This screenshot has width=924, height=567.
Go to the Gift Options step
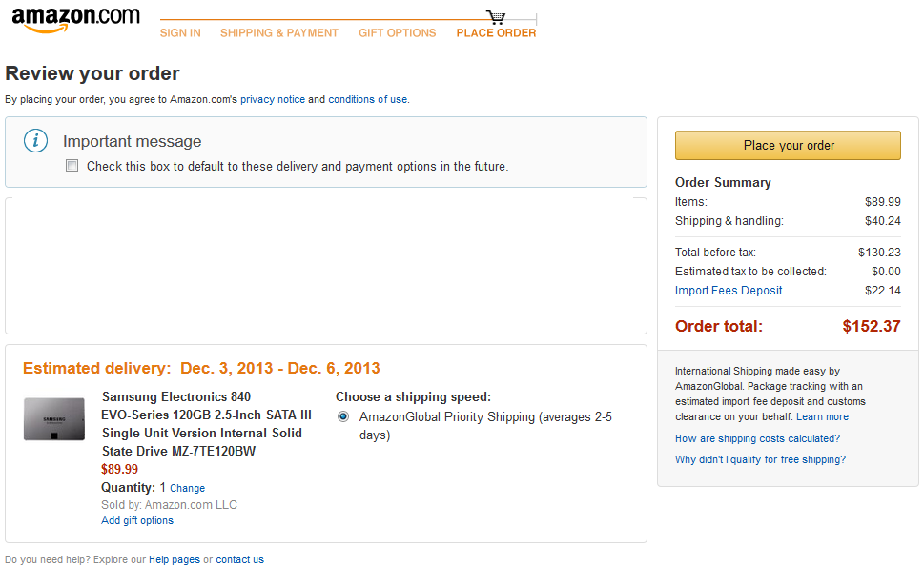pos(397,33)
